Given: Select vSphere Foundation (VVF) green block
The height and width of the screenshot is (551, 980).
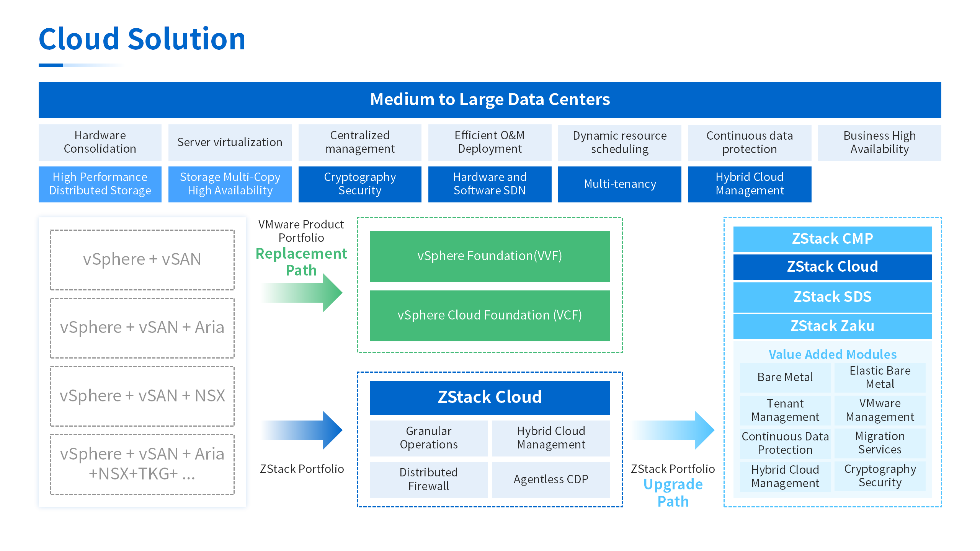Looking at the screenshot, I should coord(490,256).
